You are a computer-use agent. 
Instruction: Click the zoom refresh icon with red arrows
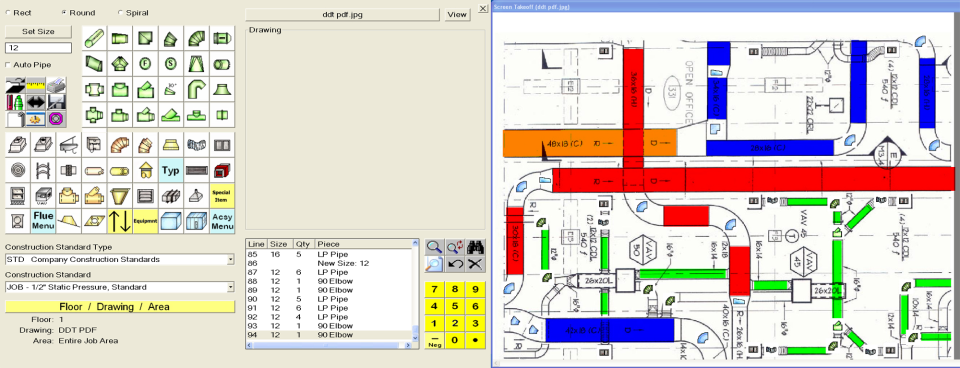pos(454,247)
